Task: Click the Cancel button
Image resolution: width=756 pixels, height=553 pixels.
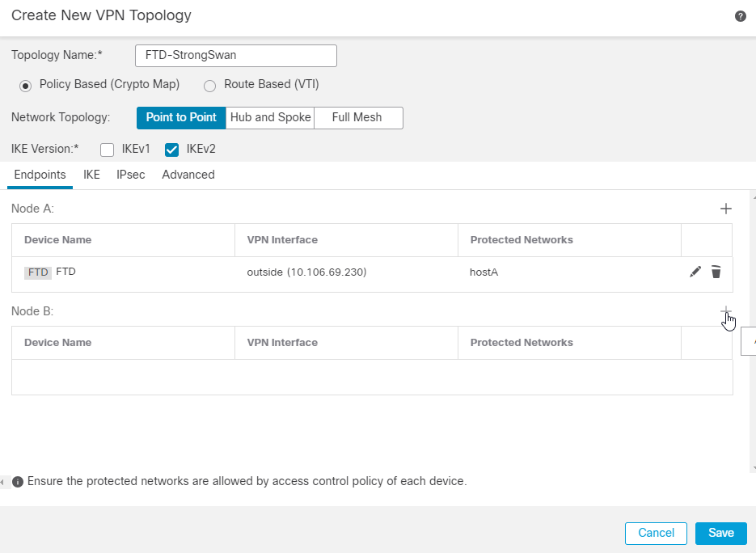Action: click(656, 533)
